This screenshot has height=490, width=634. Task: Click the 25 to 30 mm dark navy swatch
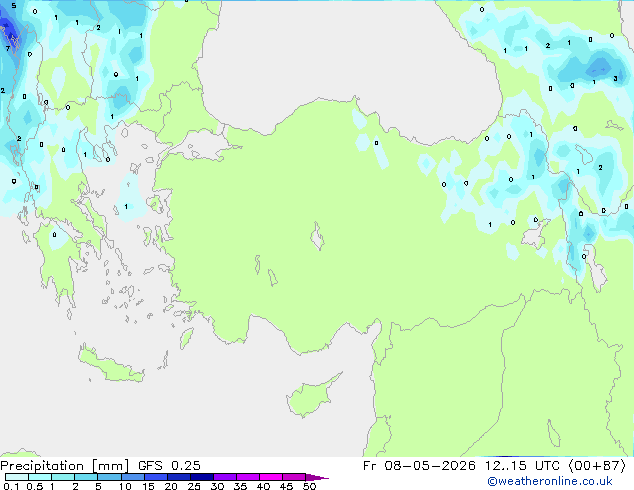click(x=202, y=477)
